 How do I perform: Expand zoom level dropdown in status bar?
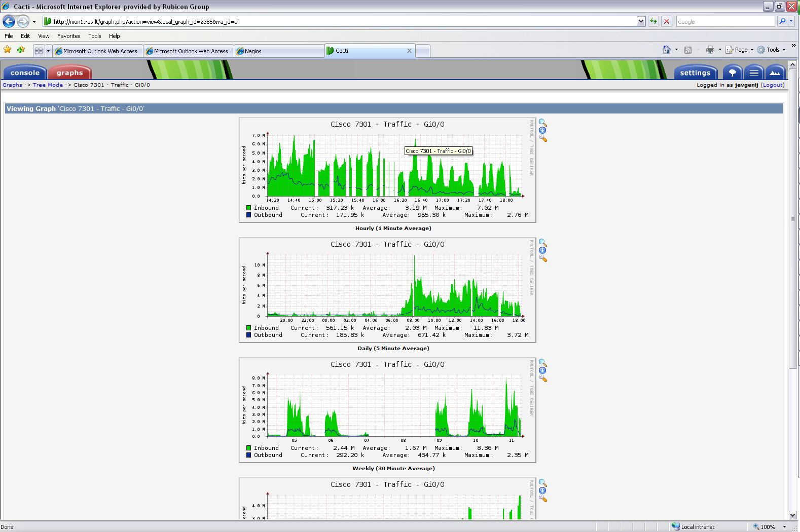click(784, 527)
